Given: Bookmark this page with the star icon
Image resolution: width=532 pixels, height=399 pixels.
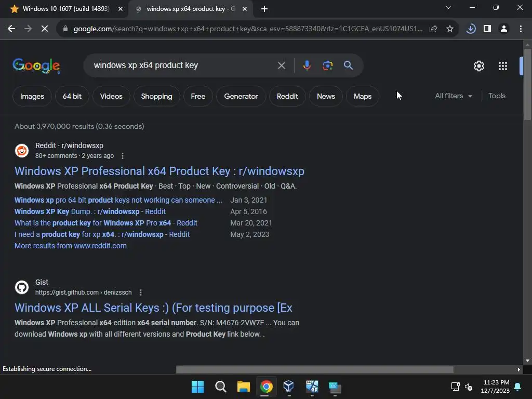Looking at the screenshot, I should pos(450,29).
